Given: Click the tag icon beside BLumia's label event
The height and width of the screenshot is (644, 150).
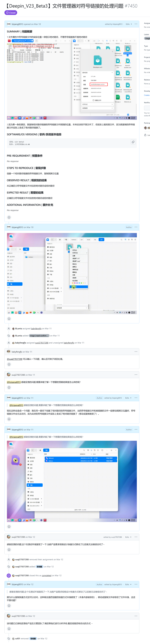Looking at the screenshot, I should [9, 336].
